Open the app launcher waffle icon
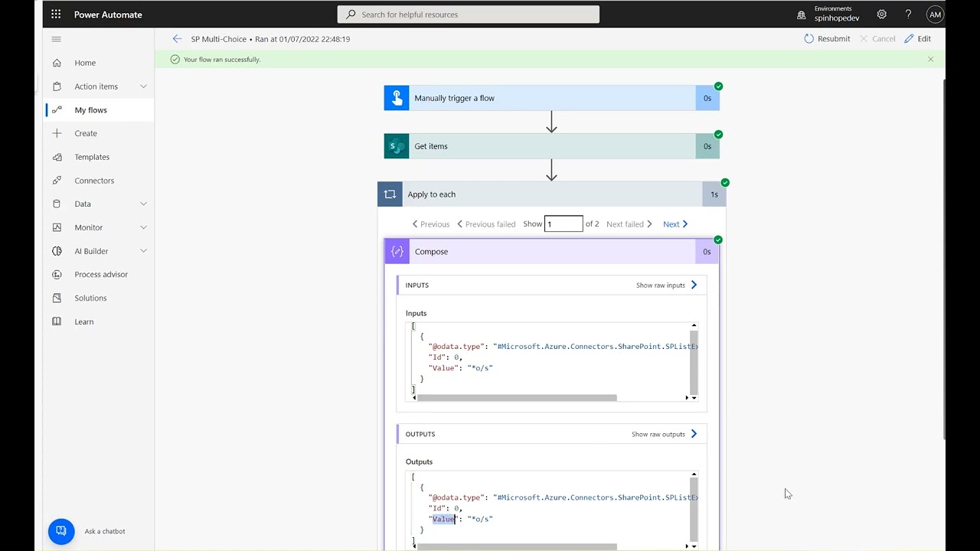980x551 pixels. [56, 15]
